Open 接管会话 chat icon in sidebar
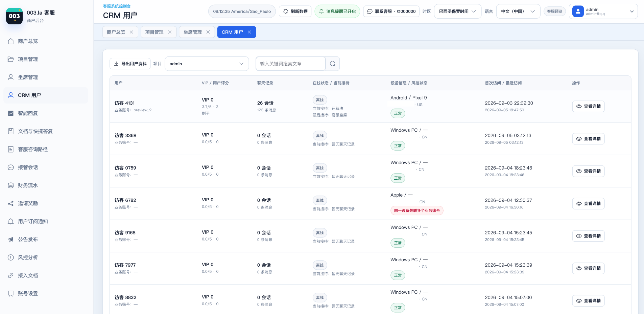This screenshot has height=314, width=644. (11, 167)
